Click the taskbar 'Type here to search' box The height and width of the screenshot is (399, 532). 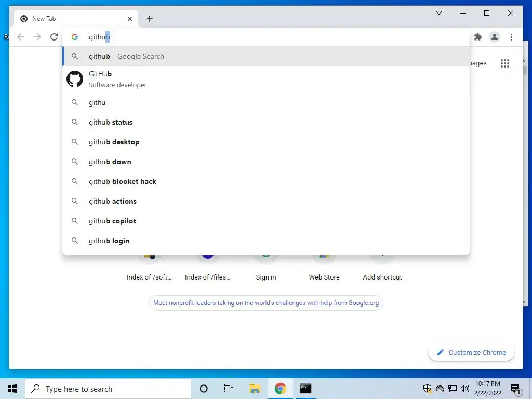[x=108, y=389]
